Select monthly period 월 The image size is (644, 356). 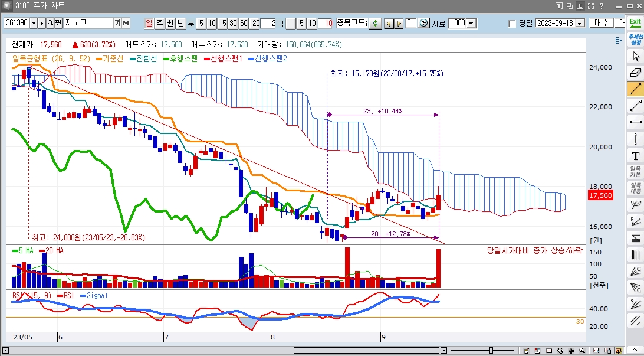[170, 23]
